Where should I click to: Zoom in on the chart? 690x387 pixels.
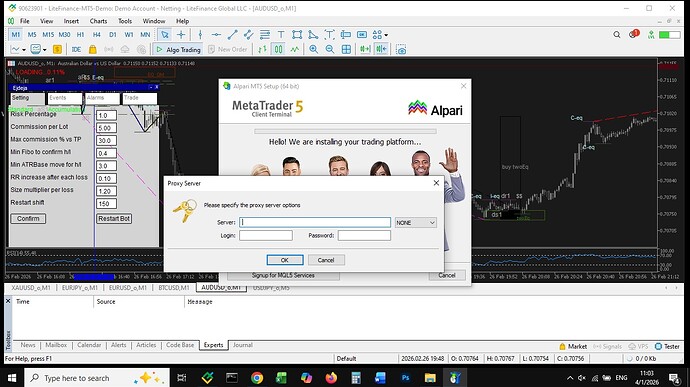tap(313, 49)
